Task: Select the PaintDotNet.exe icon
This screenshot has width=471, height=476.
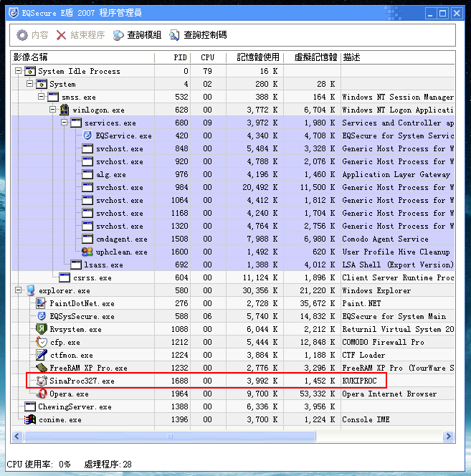Action: (x=42, y=303)
